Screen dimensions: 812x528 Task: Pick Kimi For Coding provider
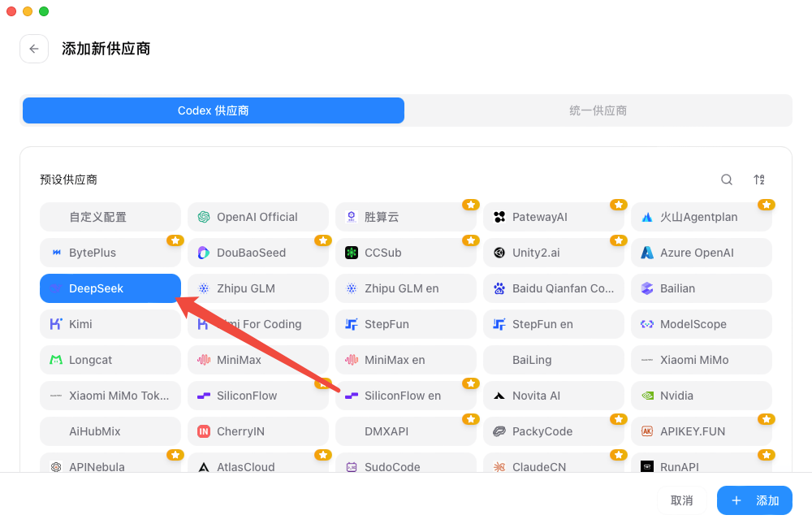pyautogui.click(x=258, y=324)
